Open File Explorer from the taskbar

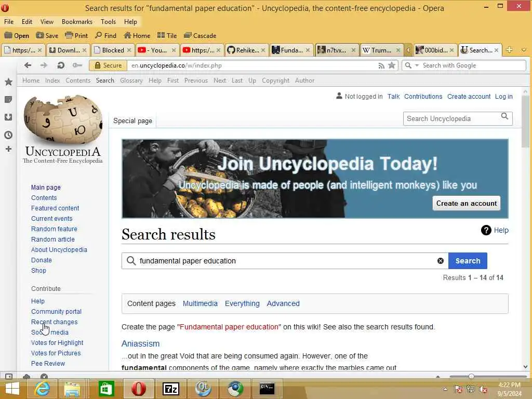tap(72, 389)
